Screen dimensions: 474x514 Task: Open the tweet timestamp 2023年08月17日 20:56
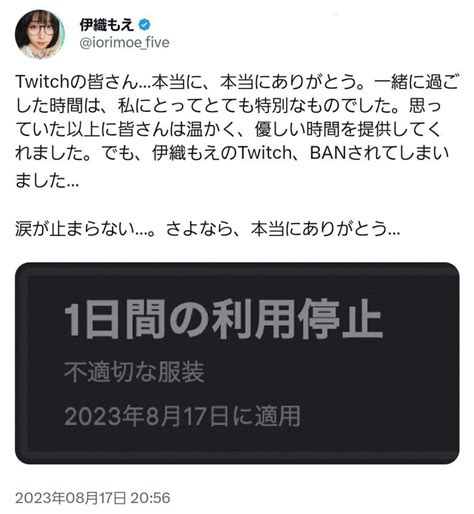[93, 498]
